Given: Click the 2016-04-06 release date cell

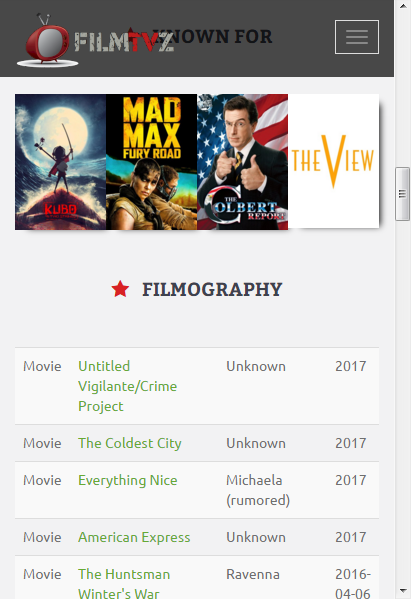Looking at the screenshot, I should 353,584.
